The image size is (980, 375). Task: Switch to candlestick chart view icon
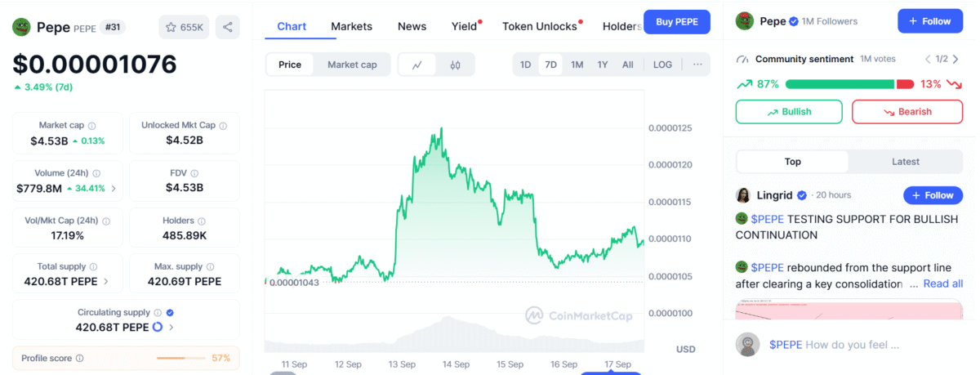[456, 65]
